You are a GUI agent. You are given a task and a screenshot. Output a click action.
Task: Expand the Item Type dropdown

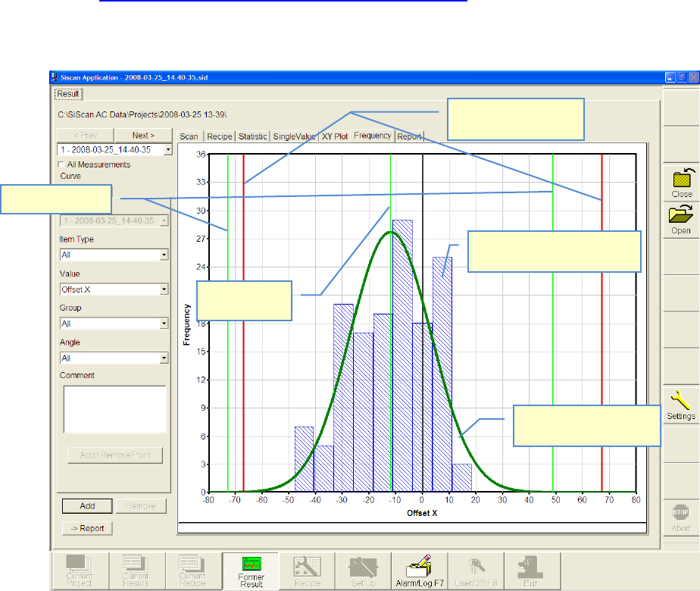point(164,255)
